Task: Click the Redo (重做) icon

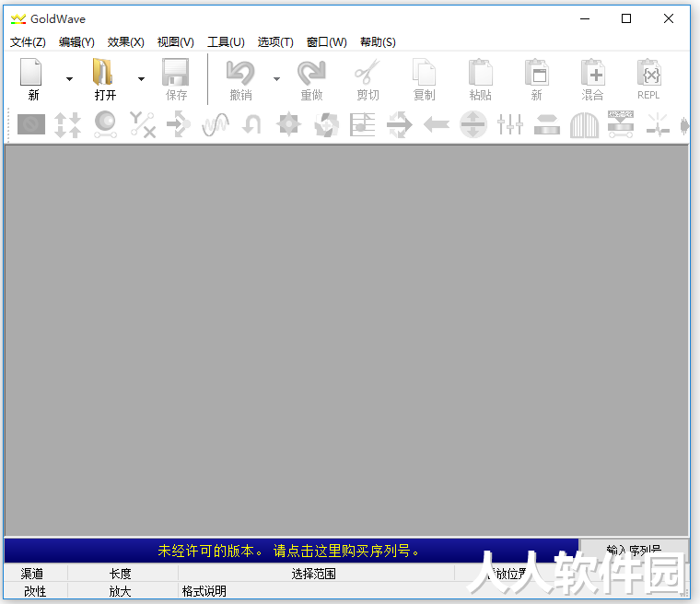Action: pyautogui.click(x=311, y=73)
